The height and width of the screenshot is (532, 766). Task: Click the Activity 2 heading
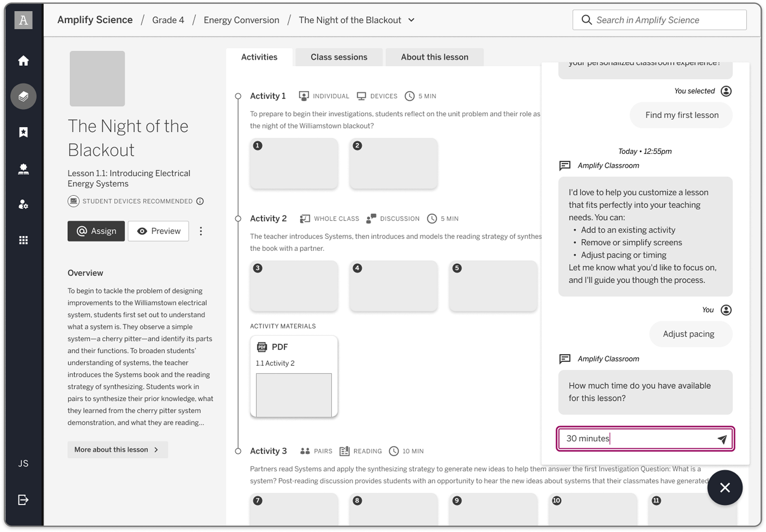pyautogui.click(x=268, y=219)
